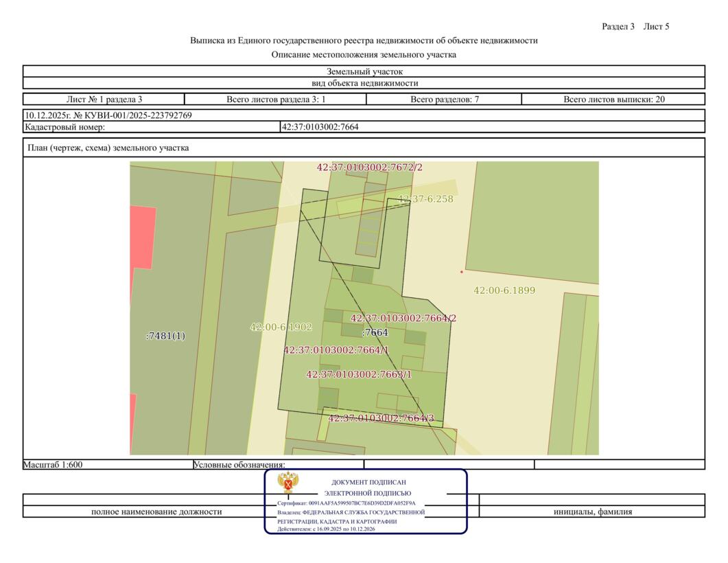Image resolution: width=728 pixels, height=563 pixels.
Task: Select the КУВИ-001/2025-223792769 request number line
Action: click(x=108, y=115)
